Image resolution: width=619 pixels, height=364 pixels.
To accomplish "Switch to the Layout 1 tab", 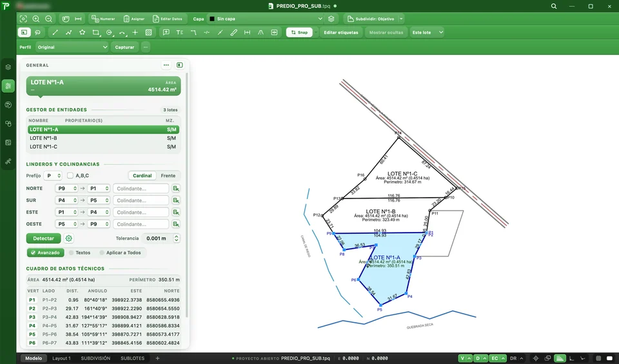I will [62, 358].
